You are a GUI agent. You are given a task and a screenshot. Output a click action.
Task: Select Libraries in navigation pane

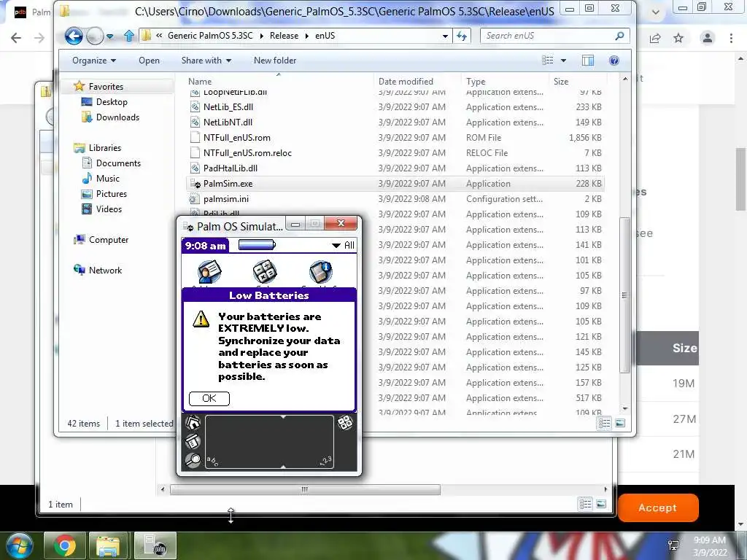(105, 147)
